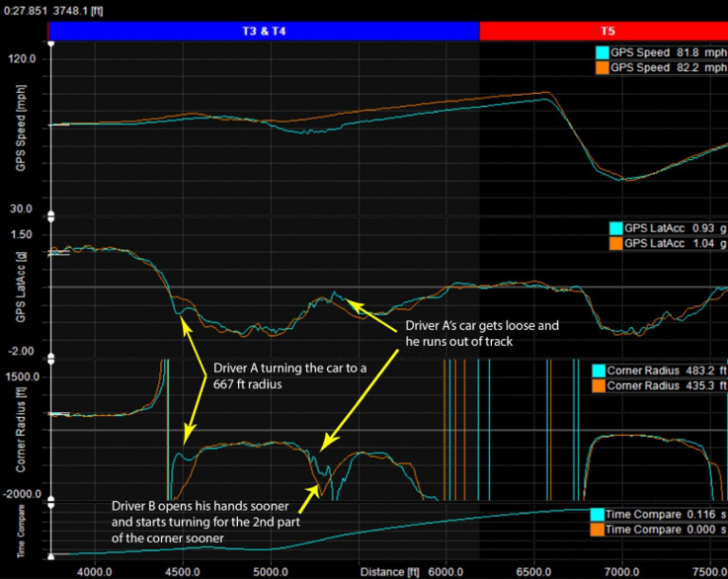Click the 5000.0 distance tick label

coord(270,571)
